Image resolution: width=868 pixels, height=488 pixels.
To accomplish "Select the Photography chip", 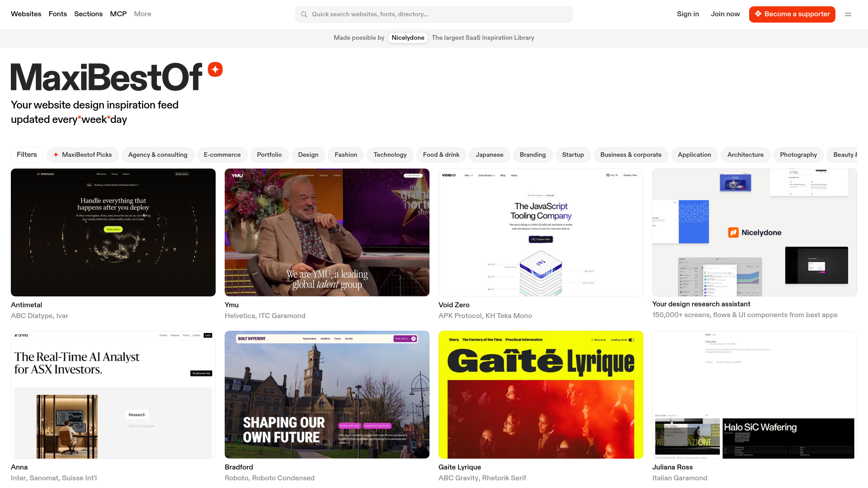I will coord(798,155).
